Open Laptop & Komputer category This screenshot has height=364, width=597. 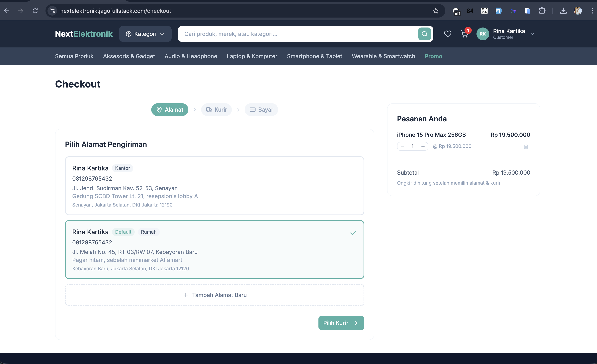tap(252, 56)
